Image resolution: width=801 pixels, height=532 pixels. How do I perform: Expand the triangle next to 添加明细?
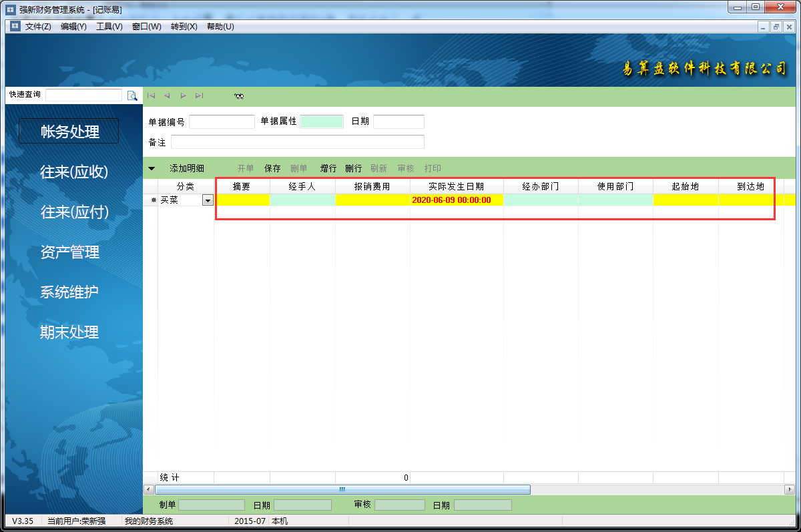tap(152, 168)
